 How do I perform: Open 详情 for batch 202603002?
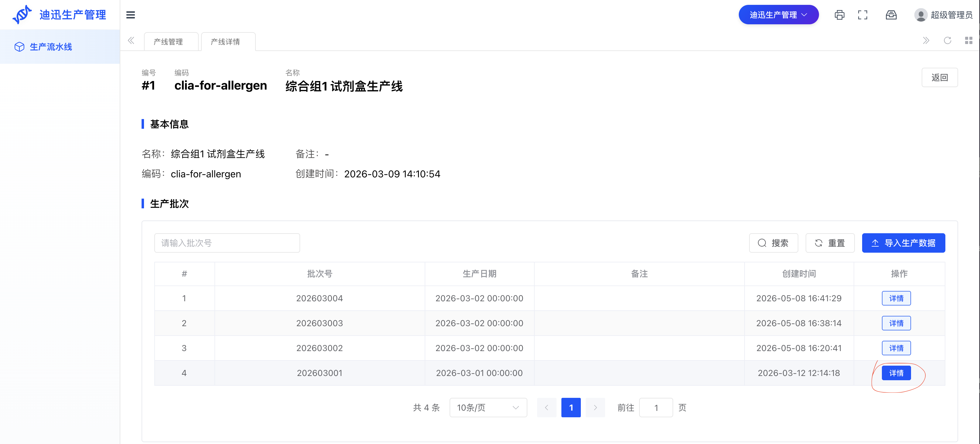click(x=896, y=348)
